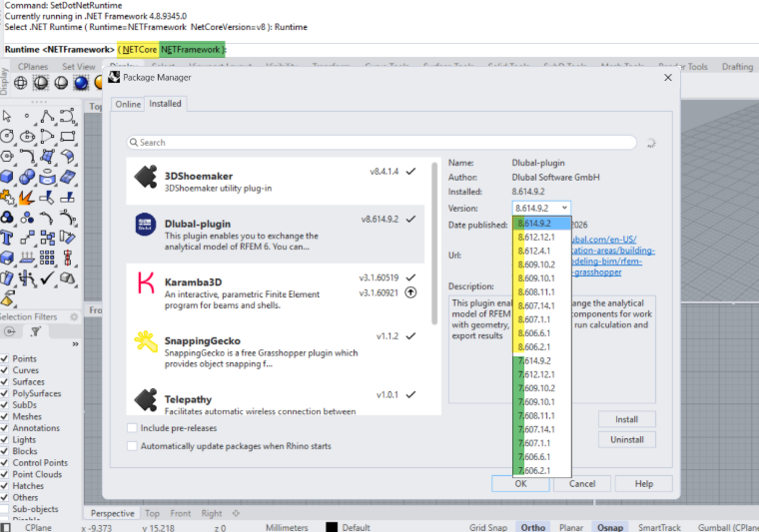Select the Fillet Curves tool

click(27, 157)
